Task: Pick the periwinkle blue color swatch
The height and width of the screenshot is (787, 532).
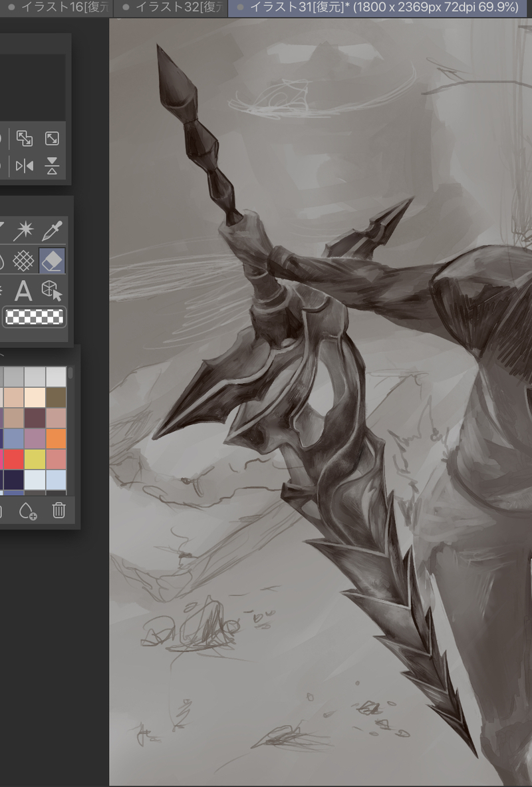Action: click(14, 438)
